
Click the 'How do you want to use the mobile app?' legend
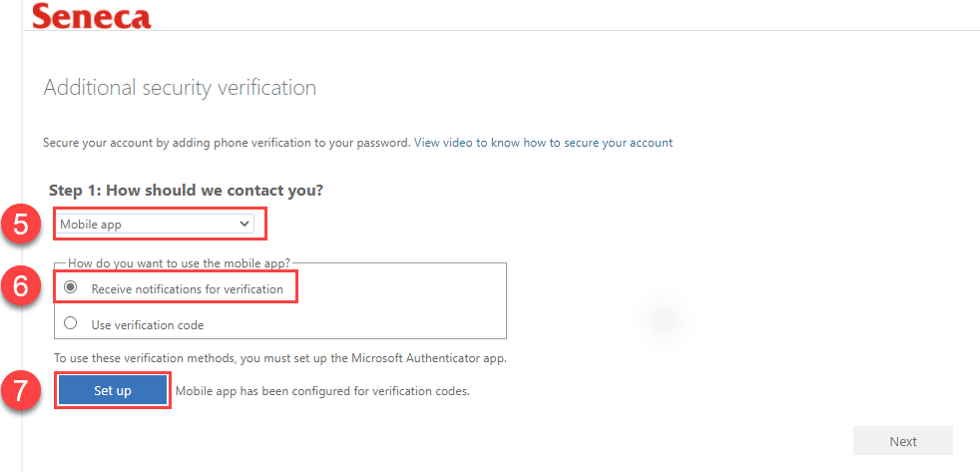[x=179, y=263]
